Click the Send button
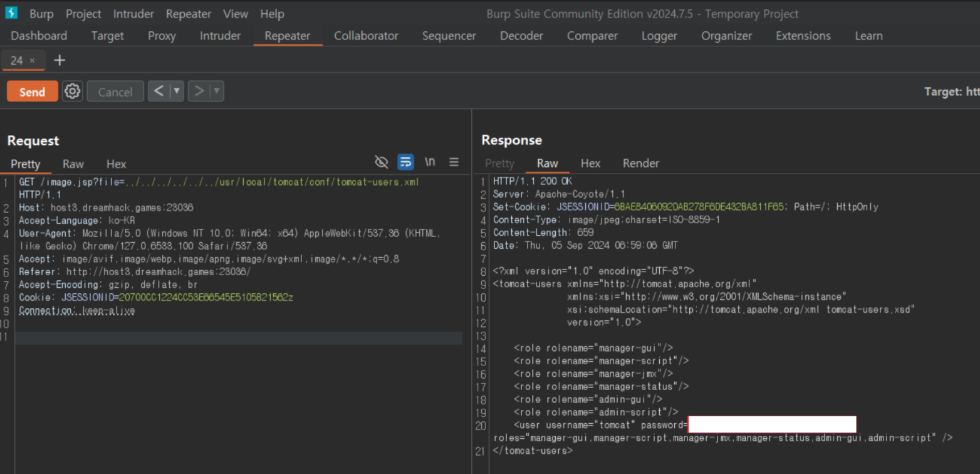This screenshot has height=474, width=980. (33, 92)
